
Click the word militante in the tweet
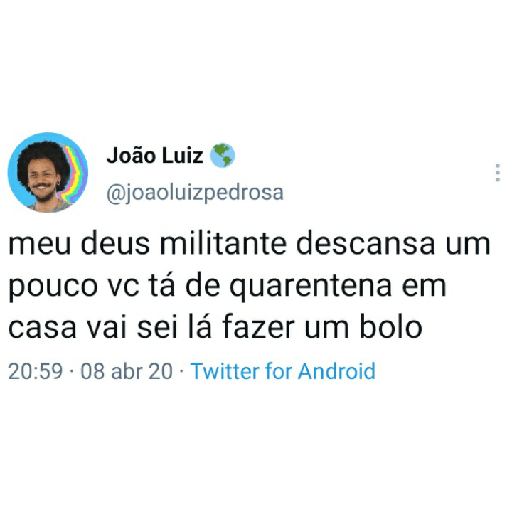coord(223,243)
